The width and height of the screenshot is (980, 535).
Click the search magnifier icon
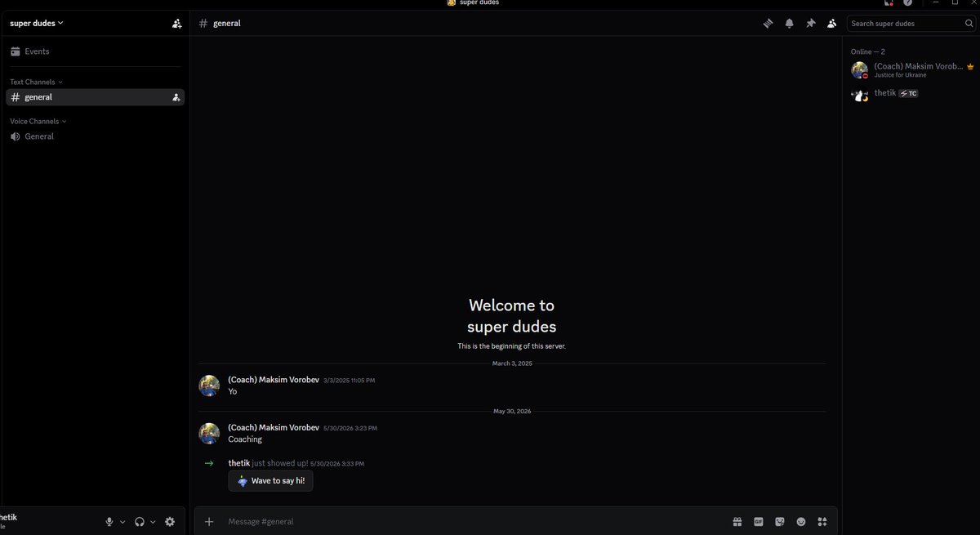[x=969, y=24]
